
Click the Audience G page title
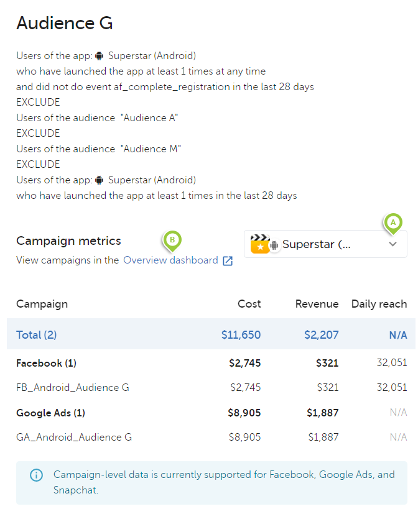65,23
